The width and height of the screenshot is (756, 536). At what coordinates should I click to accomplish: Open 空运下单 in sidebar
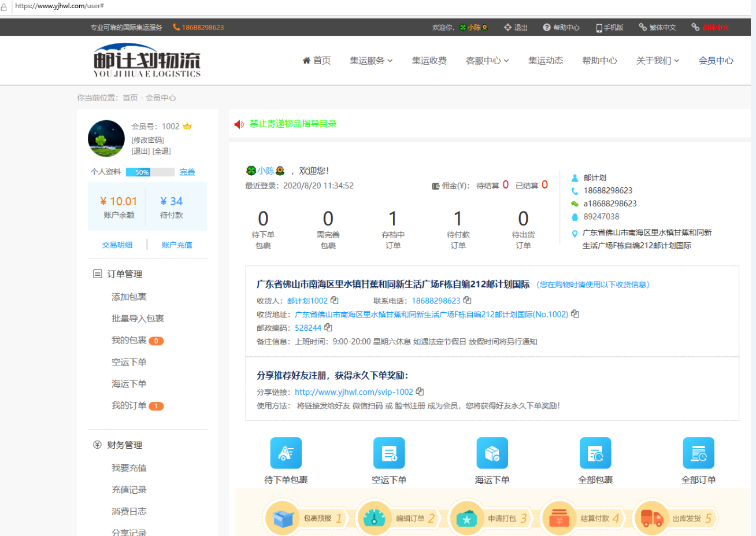click(x=129, y=362)
